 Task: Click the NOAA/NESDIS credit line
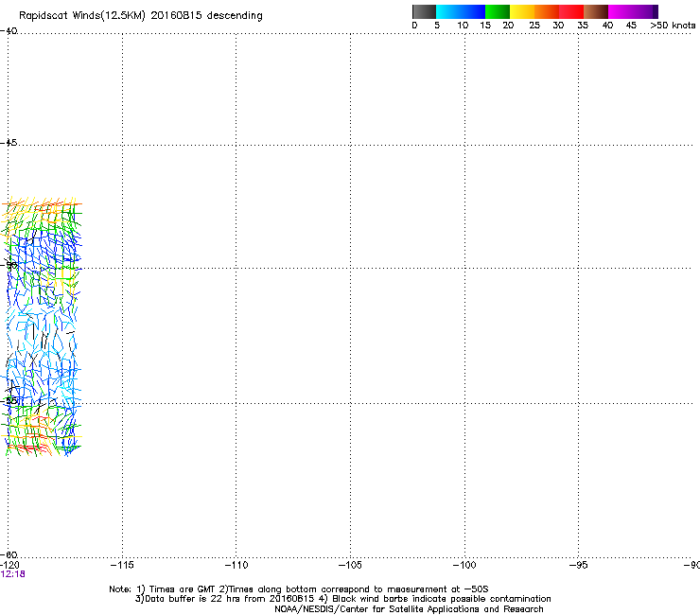point(409,609)
